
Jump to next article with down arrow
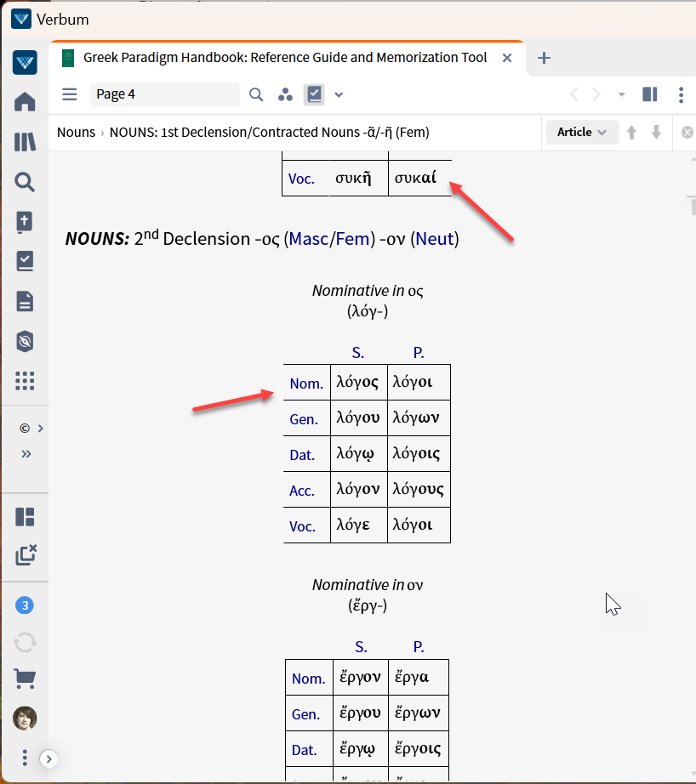(656, 132)
